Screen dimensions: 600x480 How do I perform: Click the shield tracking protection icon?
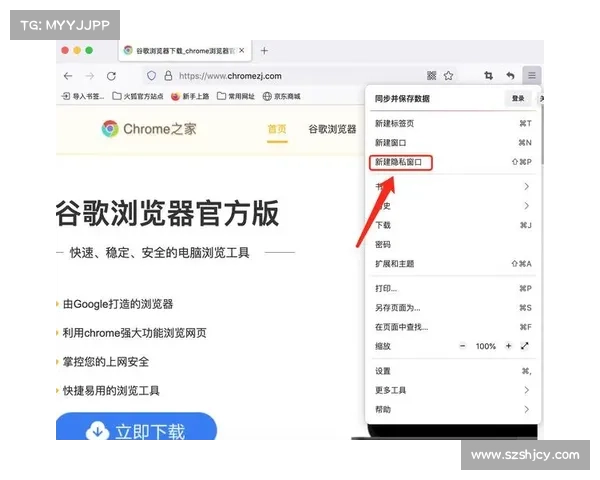[151, 75]
